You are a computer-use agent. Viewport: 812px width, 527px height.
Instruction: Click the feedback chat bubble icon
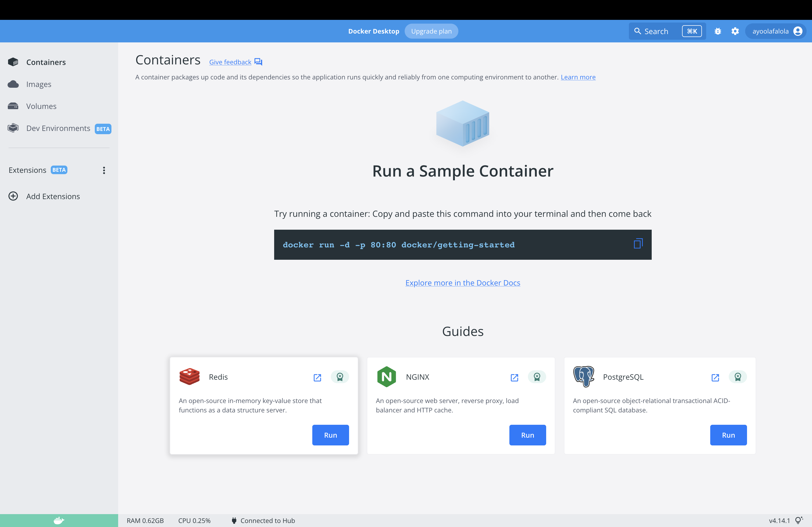(x=258, y=62)
